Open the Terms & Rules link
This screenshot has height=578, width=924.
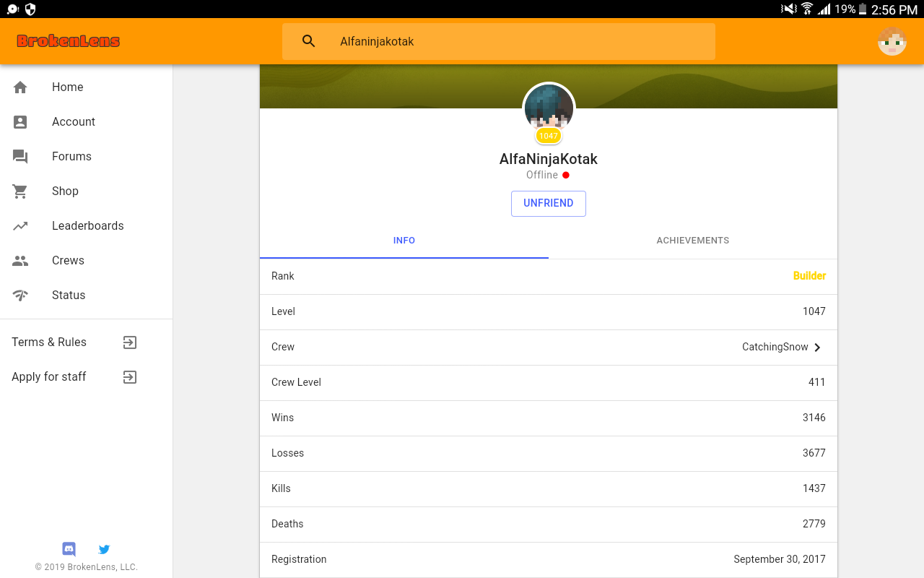[x=49, y=342]
